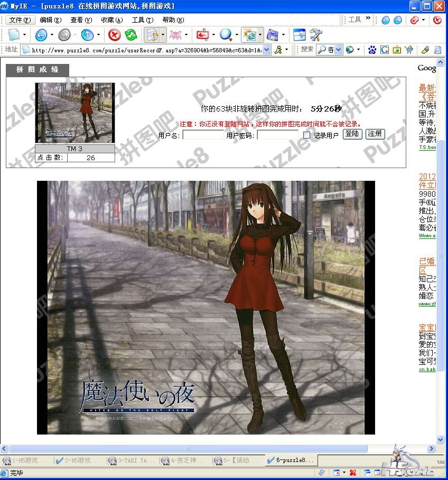
Task: Click the Back navigation arrow icon
Action: 41,35
